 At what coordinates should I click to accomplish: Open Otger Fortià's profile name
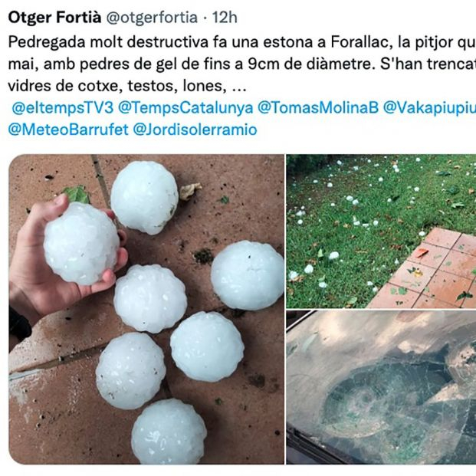point(54,18)
